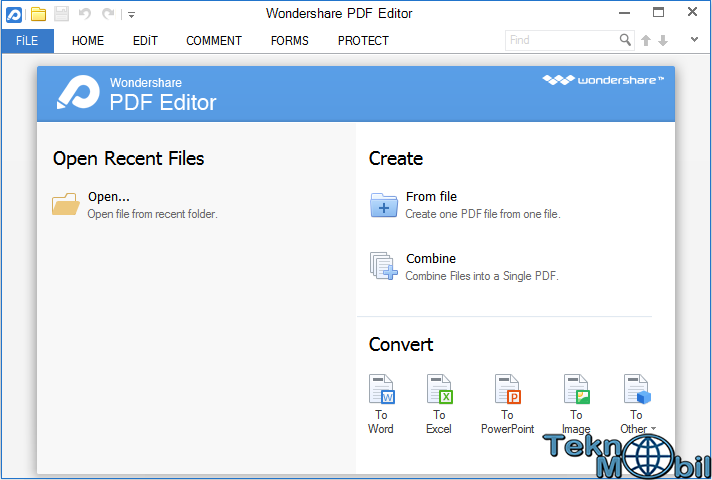Viewport: 712px width, 480px height.
Task: Maximize the Wondershare PDF Editor window
Action: tap(658, 12)
